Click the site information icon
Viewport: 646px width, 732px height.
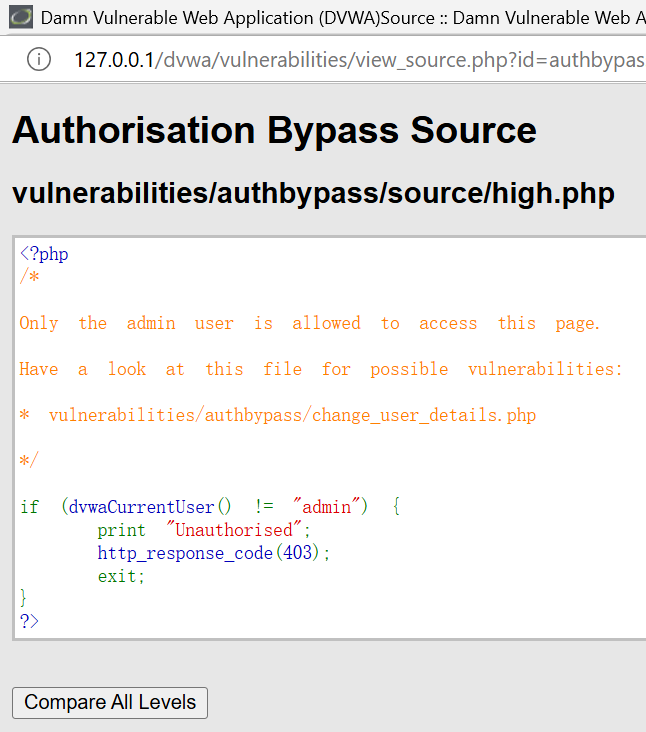click(x=39, y=59)
